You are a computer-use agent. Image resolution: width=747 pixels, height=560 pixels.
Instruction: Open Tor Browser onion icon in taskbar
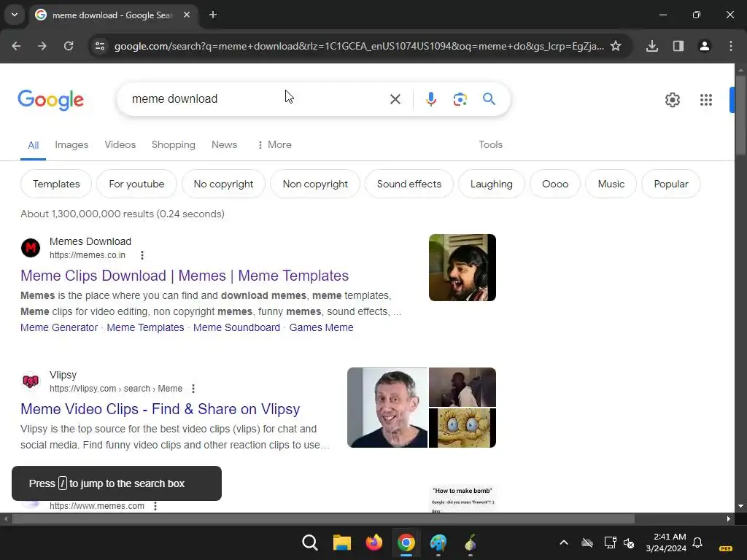click(x=471, y=542)
